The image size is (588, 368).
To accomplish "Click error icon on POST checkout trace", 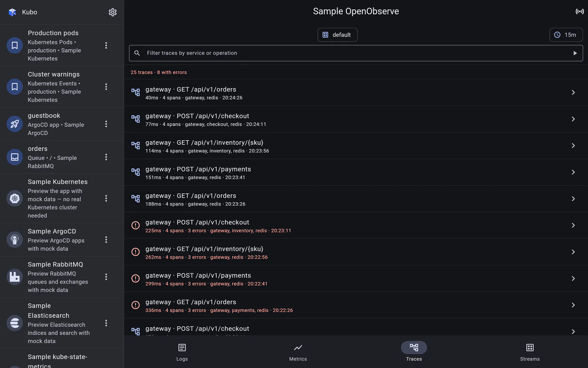I will coord(136,225).
